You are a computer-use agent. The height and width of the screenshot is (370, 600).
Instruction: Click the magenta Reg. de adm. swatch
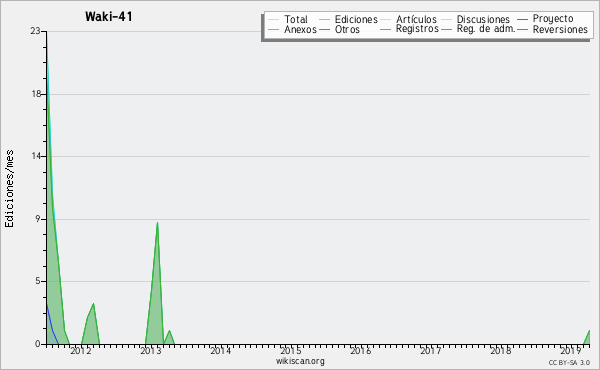tap(446, 29)
